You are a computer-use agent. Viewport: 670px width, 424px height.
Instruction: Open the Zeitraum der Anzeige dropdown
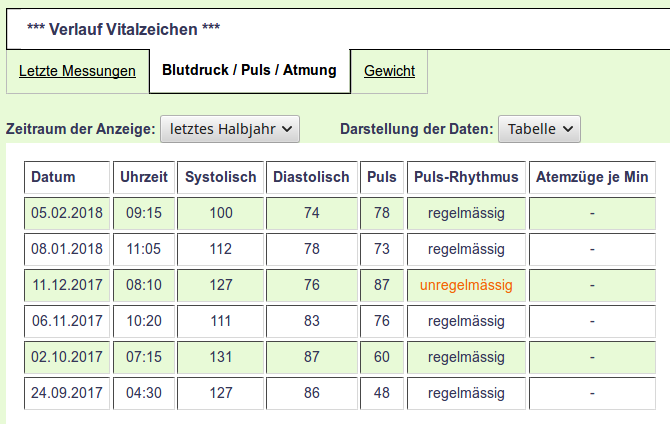[x=230, y=129]
